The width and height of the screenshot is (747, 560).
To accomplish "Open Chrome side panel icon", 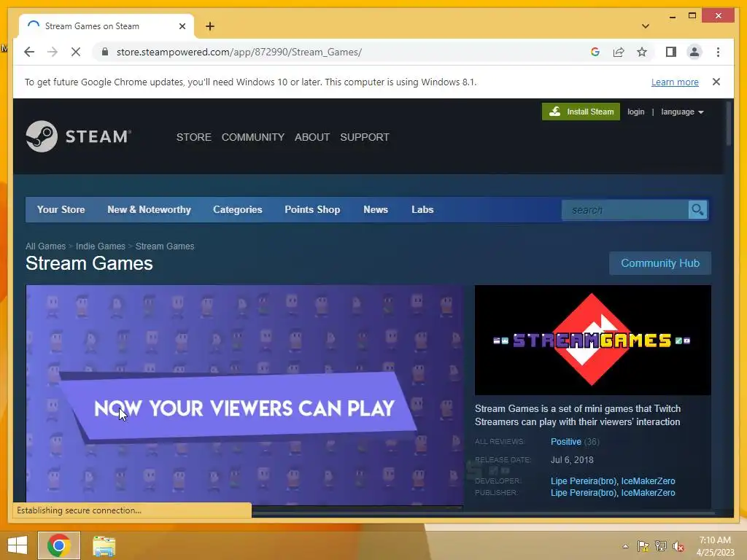I will point(671,52).
